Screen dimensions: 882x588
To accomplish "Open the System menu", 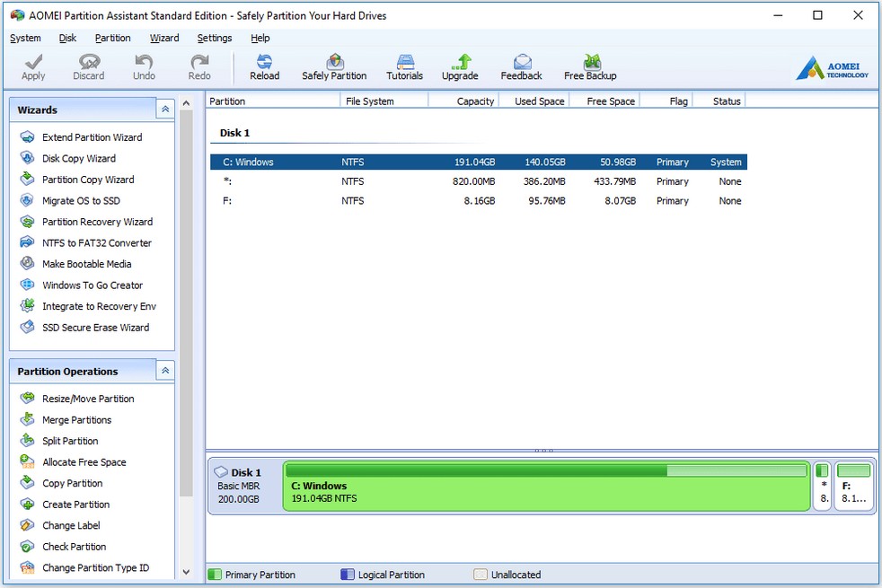I will (x=25, y=38).
